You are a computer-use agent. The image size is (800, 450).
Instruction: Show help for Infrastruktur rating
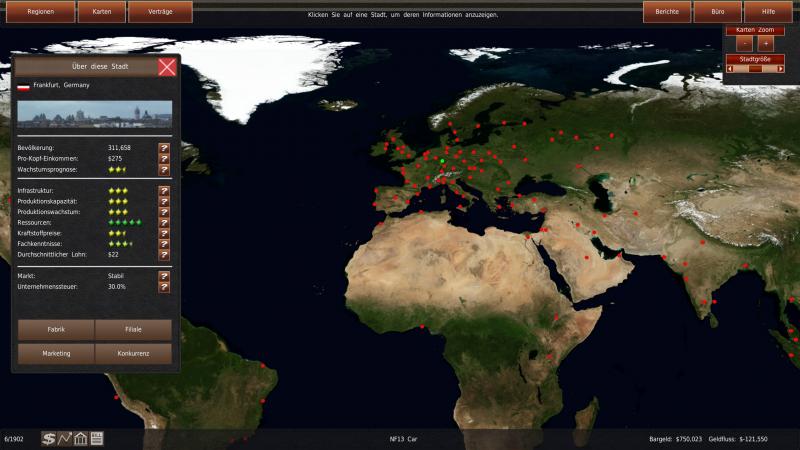[x=164, y=190]
